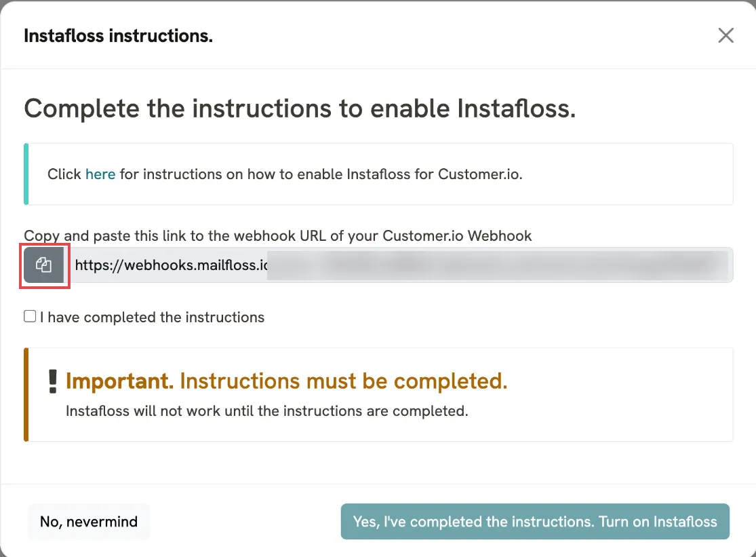Viewport: 756px width, 557px height.
Task: Click inside the webhooks.mailfloss URL field
Action: click(398, 265)
